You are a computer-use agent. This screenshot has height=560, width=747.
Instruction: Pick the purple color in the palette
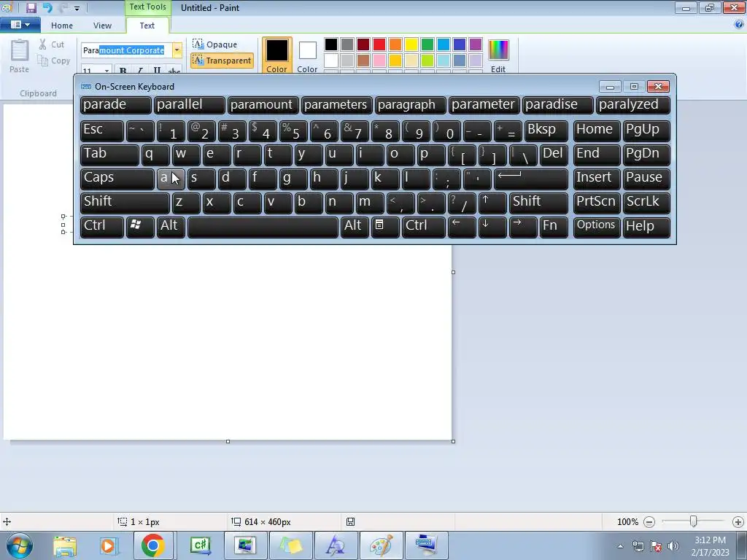476,44
